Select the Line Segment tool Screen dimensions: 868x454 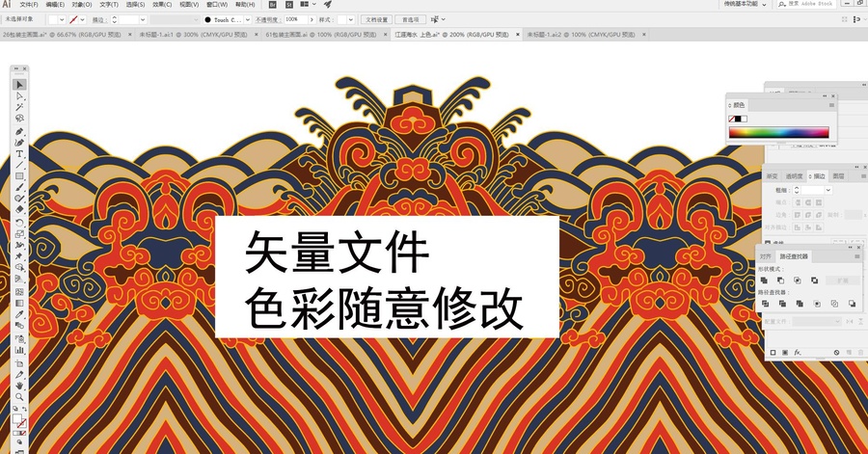tap(19, 166)
